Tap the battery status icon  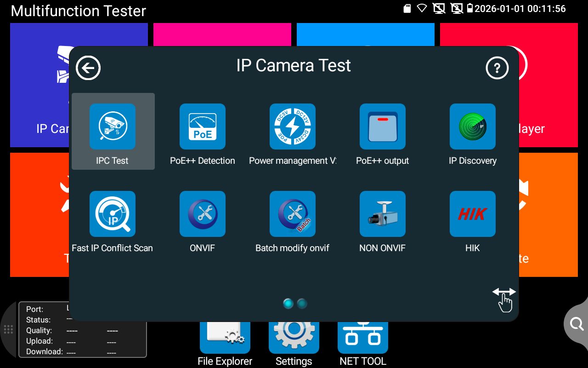pos(470,8)
